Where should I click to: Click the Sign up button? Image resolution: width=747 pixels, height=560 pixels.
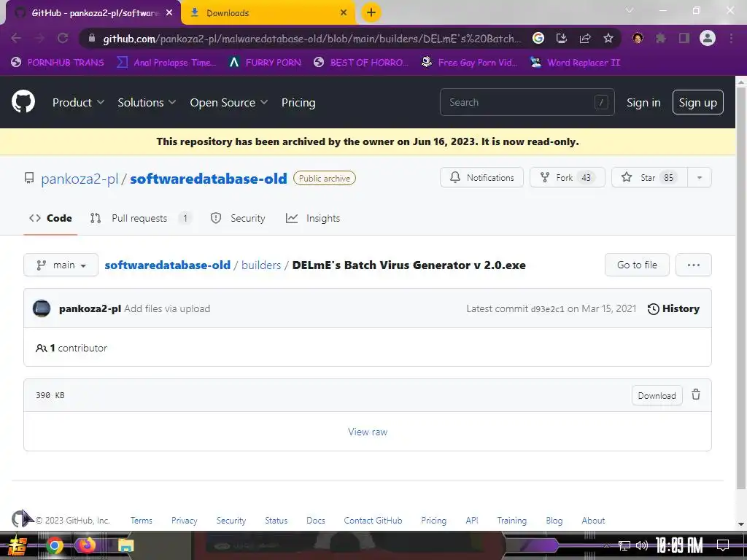tap(698, 102)
